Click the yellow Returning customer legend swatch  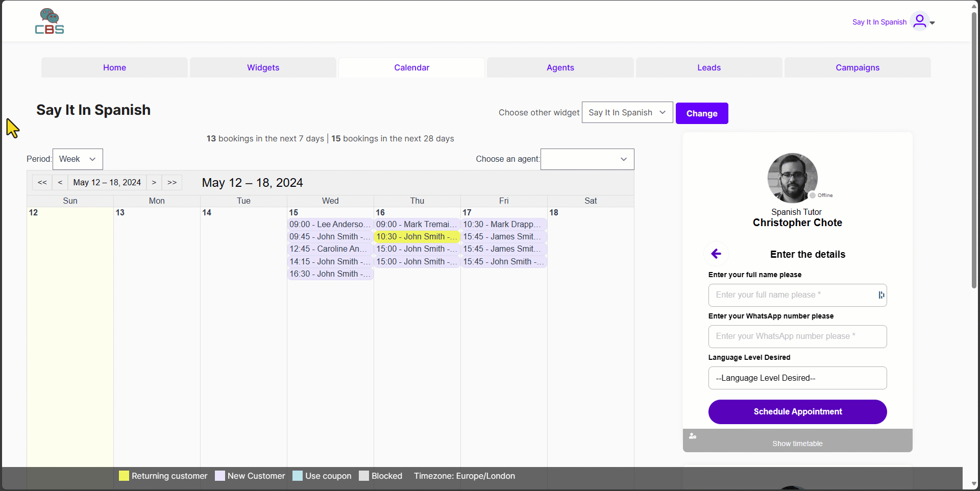(x=123, y=476)
